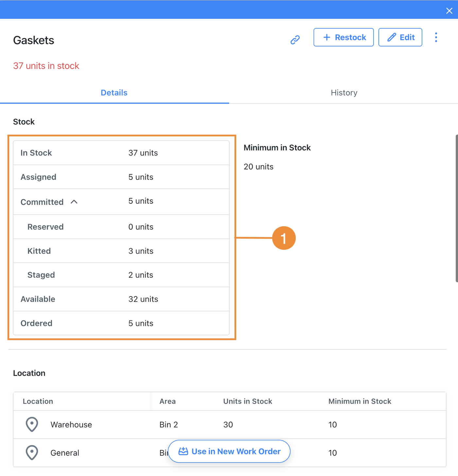Click the red '37 units in stock' text
This screenshot has width=458, height=476.
[x=46, y=66]
